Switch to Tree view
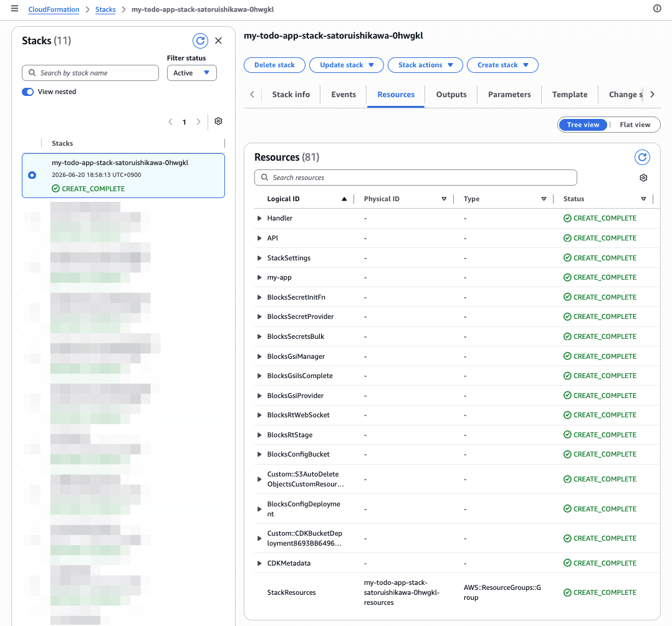 pyautogui.click(x=583, y=125)
